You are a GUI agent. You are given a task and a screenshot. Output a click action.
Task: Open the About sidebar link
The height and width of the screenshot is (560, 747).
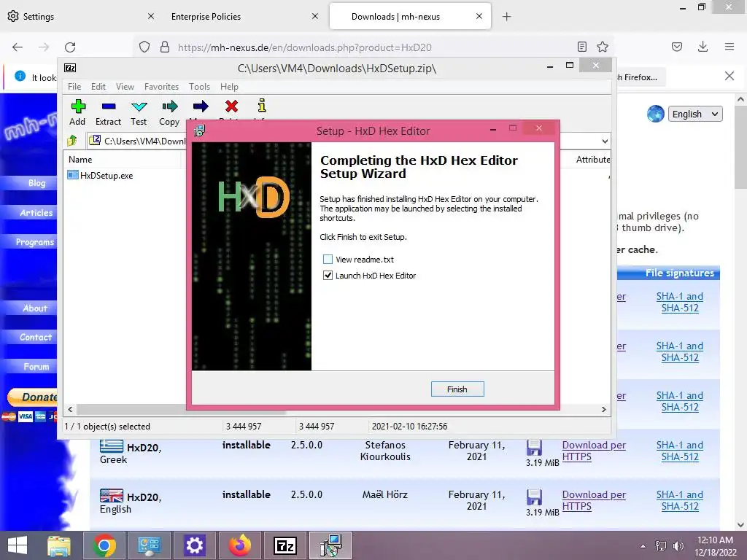click(x=35, y=308)
